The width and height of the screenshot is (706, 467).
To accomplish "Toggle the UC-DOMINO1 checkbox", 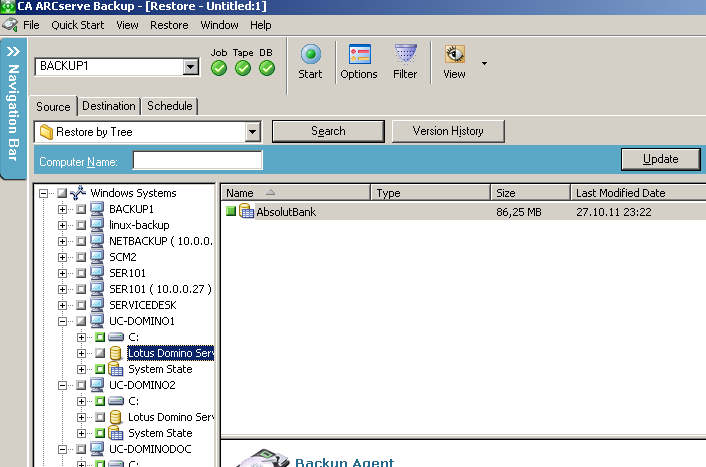I will point(81,321).
